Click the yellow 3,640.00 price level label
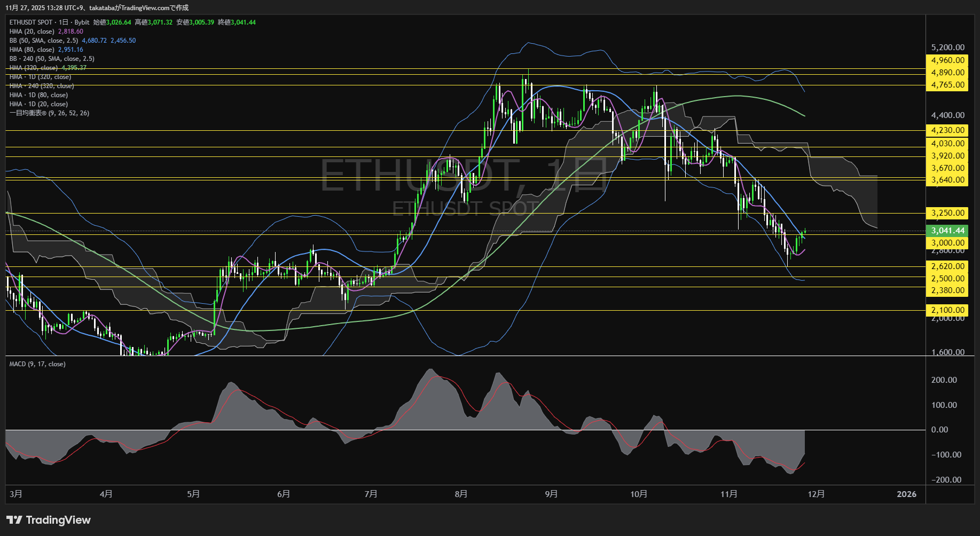Image resolution: width=980 pixels, height=536 pixels. coord(947,180)
